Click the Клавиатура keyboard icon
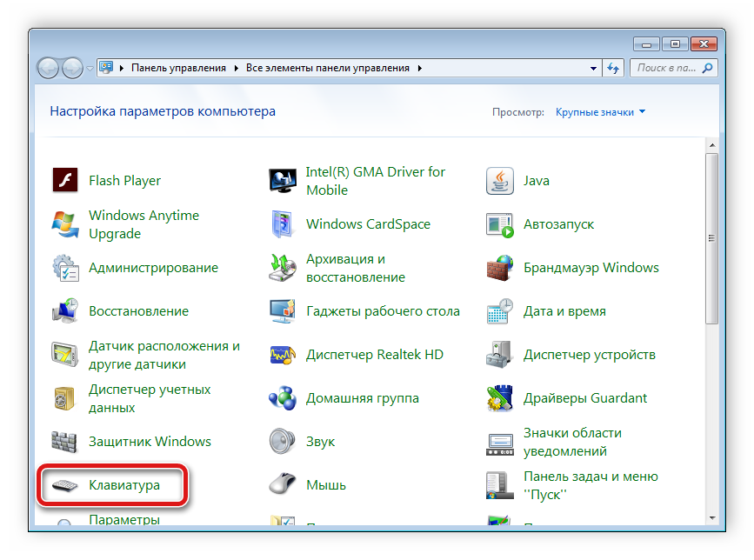 click(65, 485)
